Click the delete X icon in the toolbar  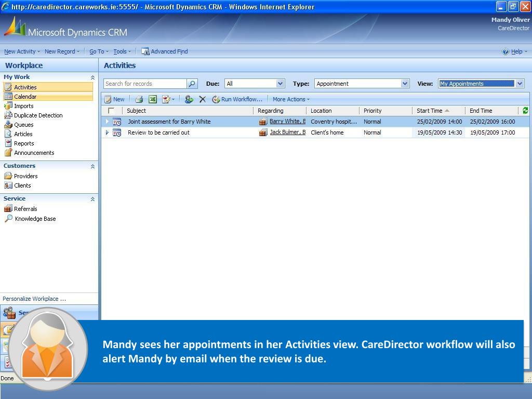(203, 99)
